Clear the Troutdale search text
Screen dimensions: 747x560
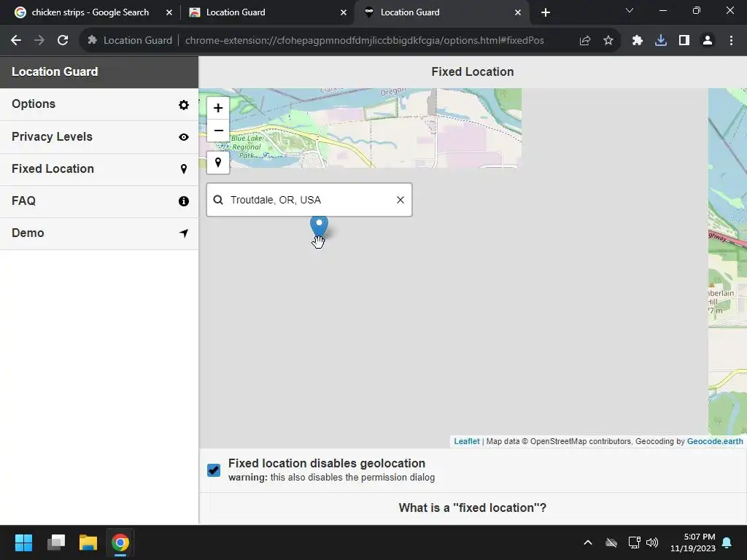(400, 200)
